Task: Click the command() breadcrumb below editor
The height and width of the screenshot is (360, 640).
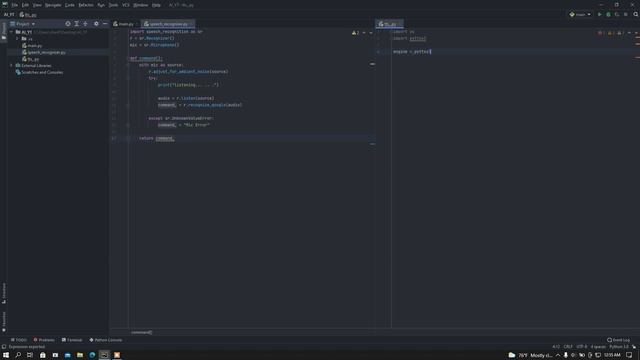Action: (x=141, y=332)
